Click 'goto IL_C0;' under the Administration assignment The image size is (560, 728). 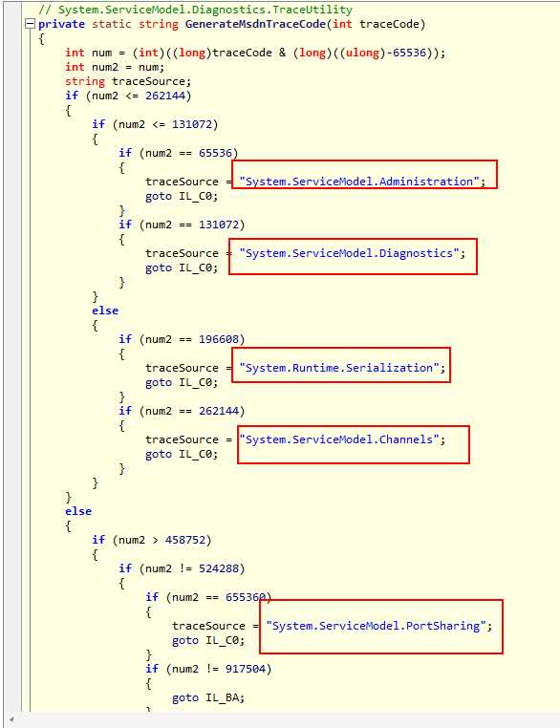pyautogui.click(x=182, y=196)
